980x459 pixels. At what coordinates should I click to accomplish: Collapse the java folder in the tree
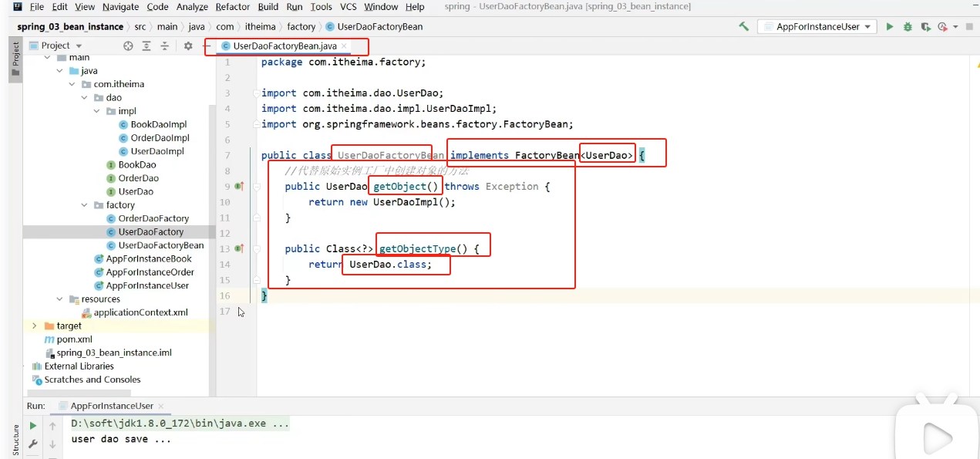[59, 71]
